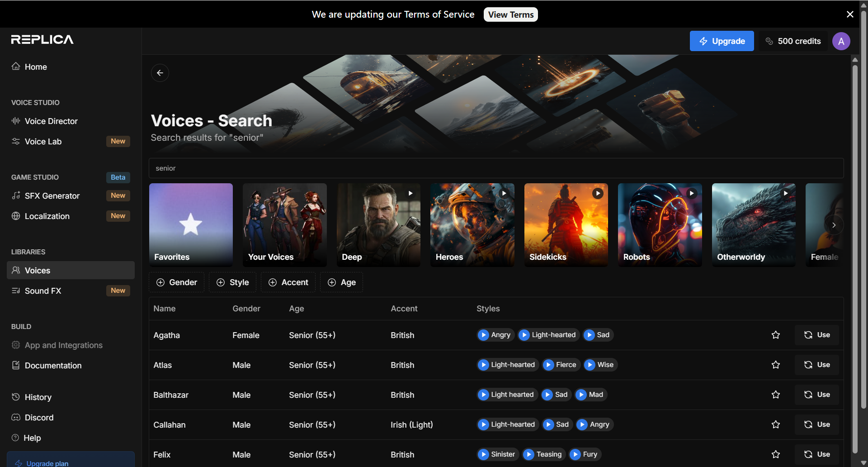Mark Callahan as a favorite voice

point(776,424)
